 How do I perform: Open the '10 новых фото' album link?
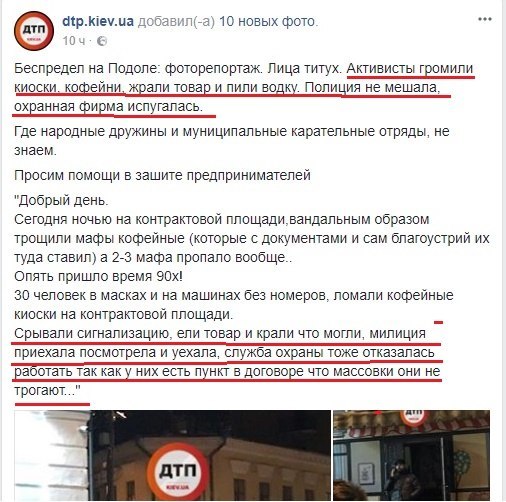tap(267, 22)
